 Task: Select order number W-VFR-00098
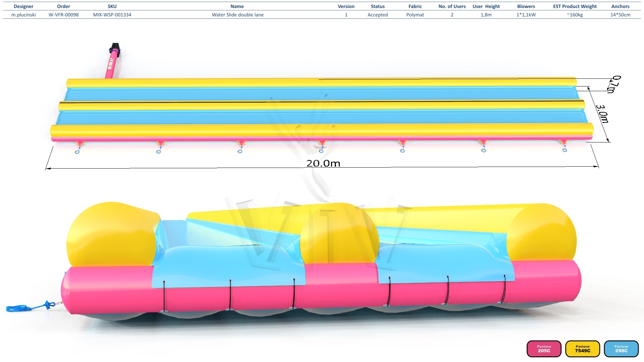[63, 15]
